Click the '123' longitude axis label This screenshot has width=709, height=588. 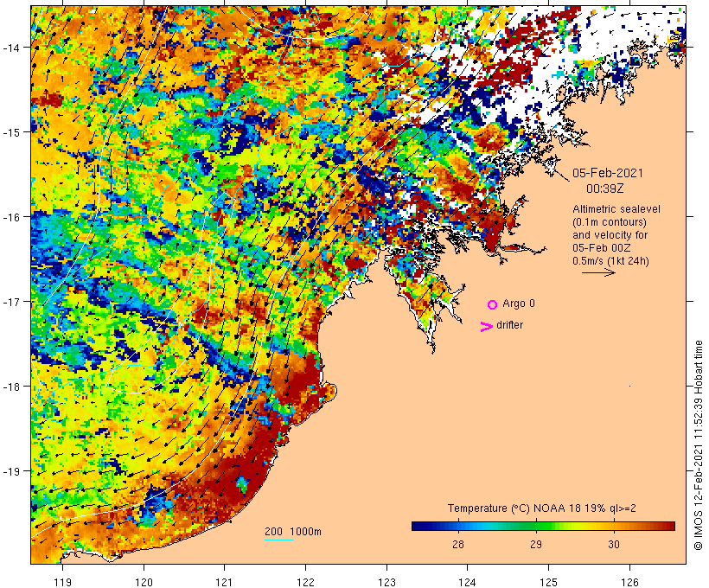point(386,582)
